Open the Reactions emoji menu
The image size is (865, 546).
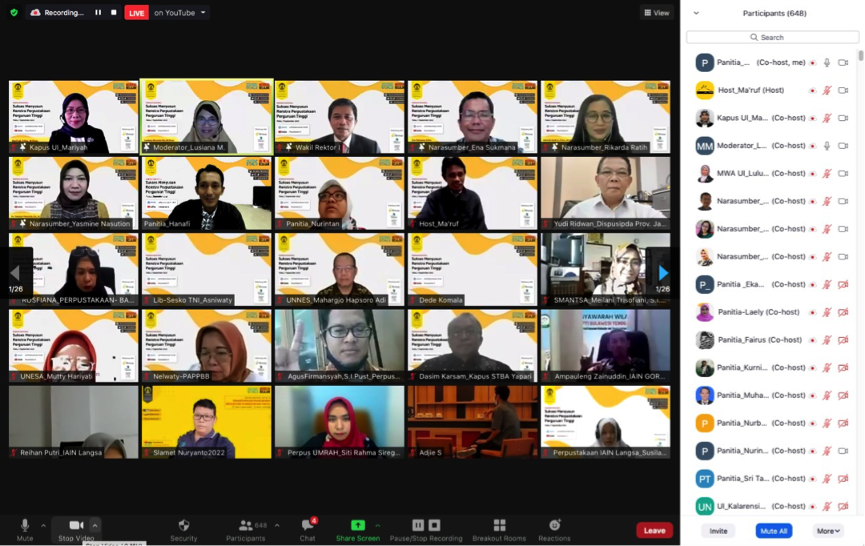tap(555, 525)
